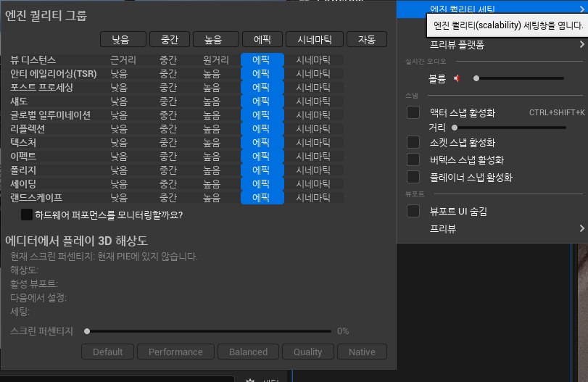Set 글로벌 일루미네이션 to 중간
The image size is (588, 382).
[168, 115]
